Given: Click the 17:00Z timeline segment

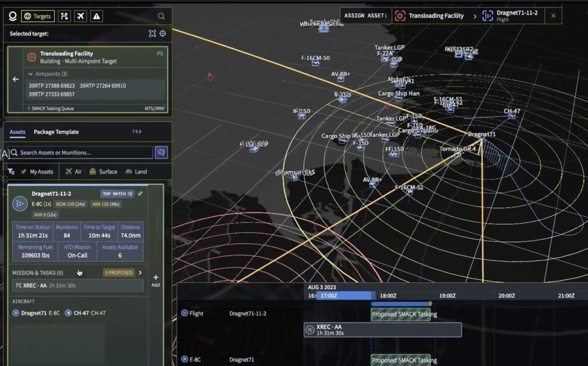Looking at the screenshot, I should pyautogui.click(x=344, y=296).
